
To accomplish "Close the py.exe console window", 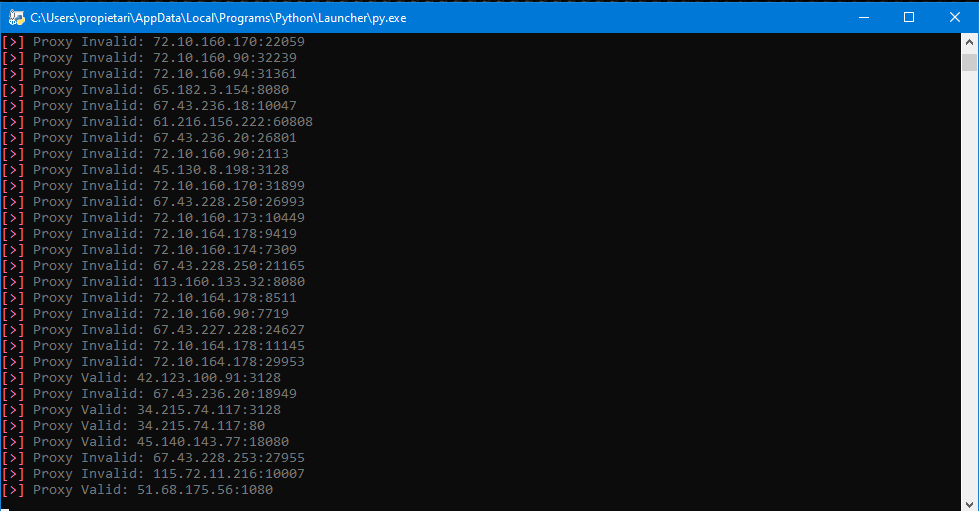I will click(955, 17).
